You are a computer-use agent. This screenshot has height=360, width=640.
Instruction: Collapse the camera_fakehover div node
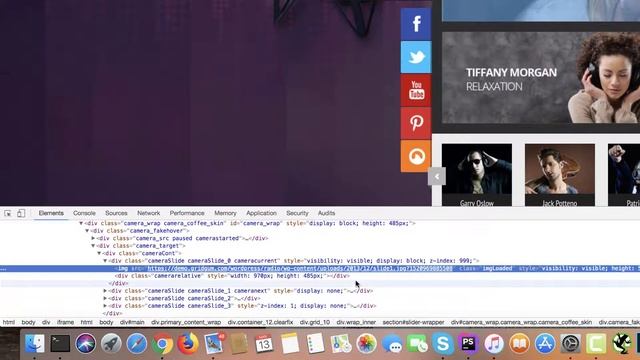click(87, 231)
